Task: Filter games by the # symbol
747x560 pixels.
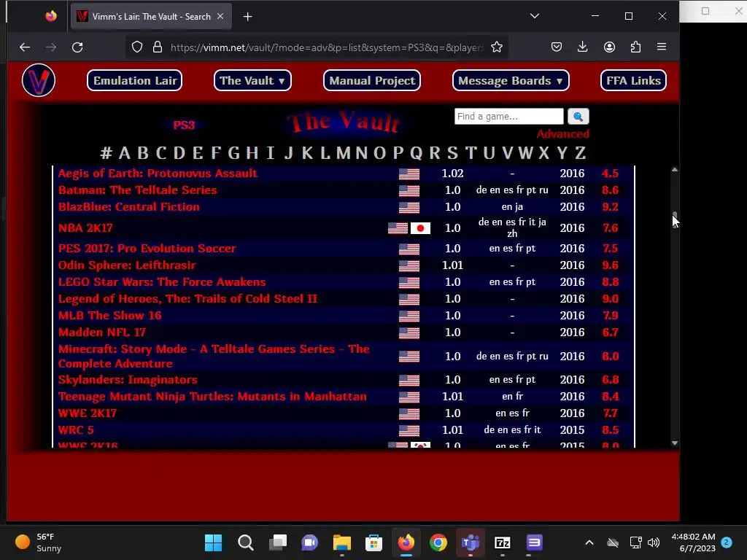Action: (x=107, y=153)
